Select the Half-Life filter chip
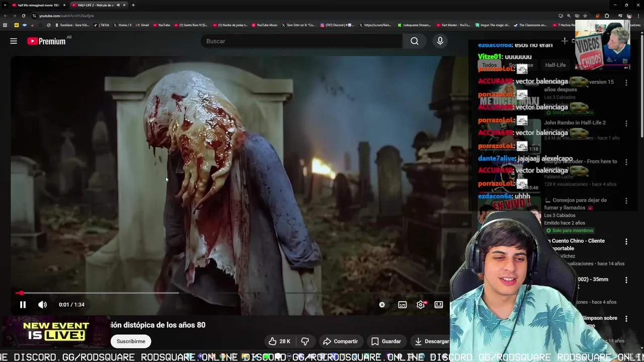 [555, 65]
